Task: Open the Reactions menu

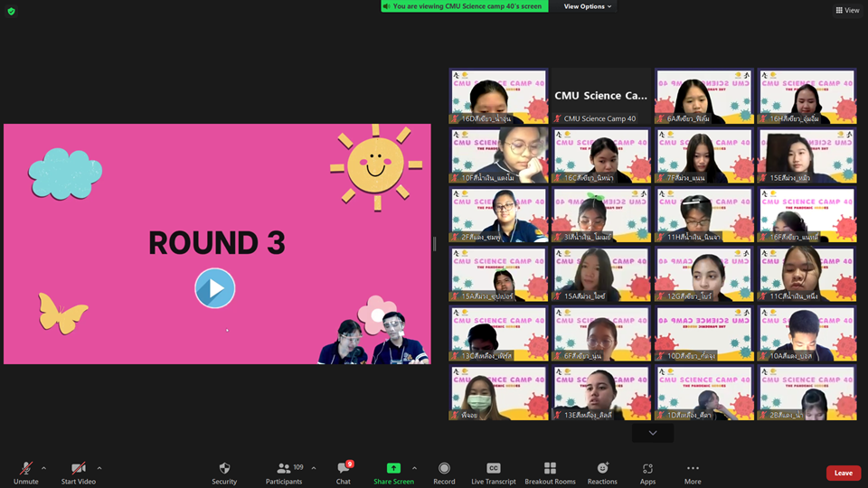Action: coord(602,468)
